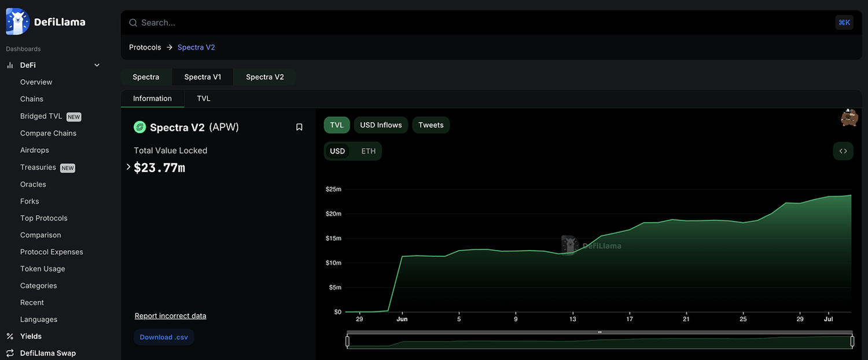
Task: Click the left handle of chart range slider
Action: [x=347, y=341]
